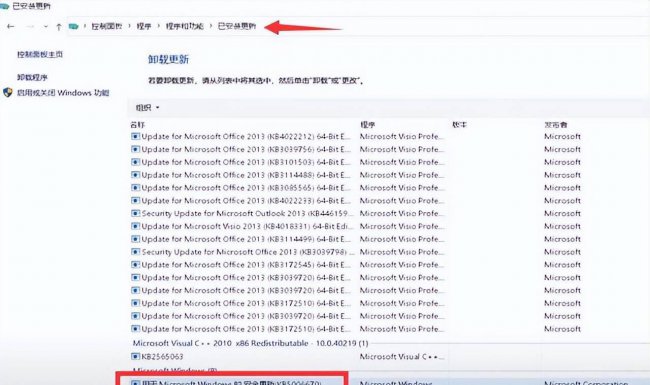Open breadcrumb chevron after 控制面板
This screenshot has height=385, width=650.
[x=129, y=26]
